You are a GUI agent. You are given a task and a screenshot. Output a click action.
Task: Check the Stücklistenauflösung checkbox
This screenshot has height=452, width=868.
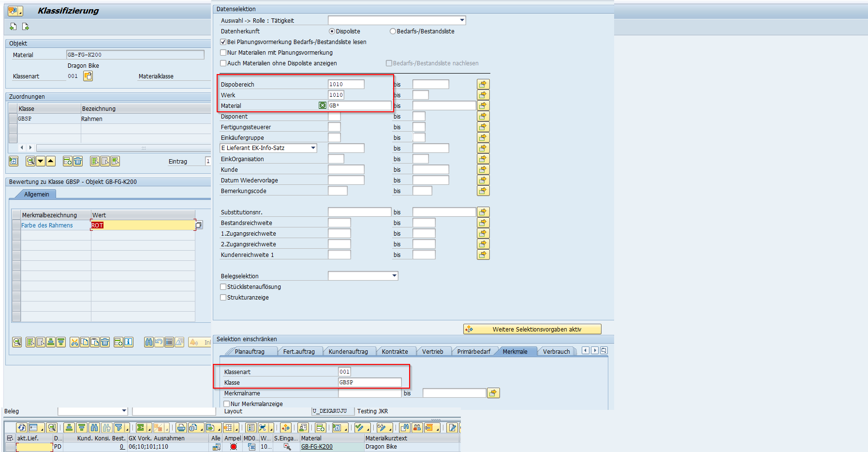pyautogui.click(x=223, y=287)
